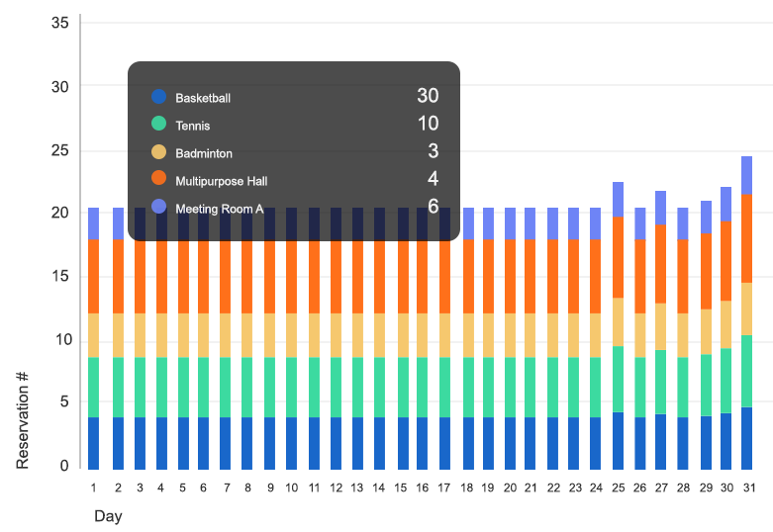Click the Reservation # y-axis title

pos(23,422)
